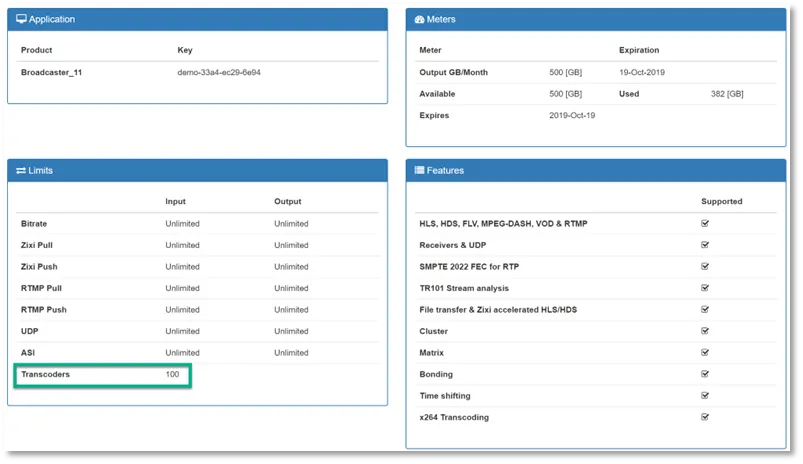Image resolution: width=803 pixels, height=464 pixels.
Task: Click the Used label in Meters
Action: (629, 94)
